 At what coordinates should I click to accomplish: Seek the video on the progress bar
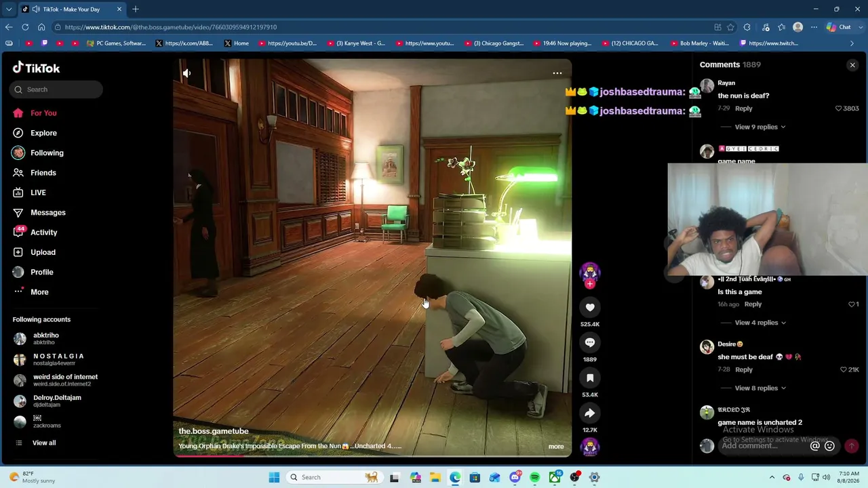tap(372, 455)
